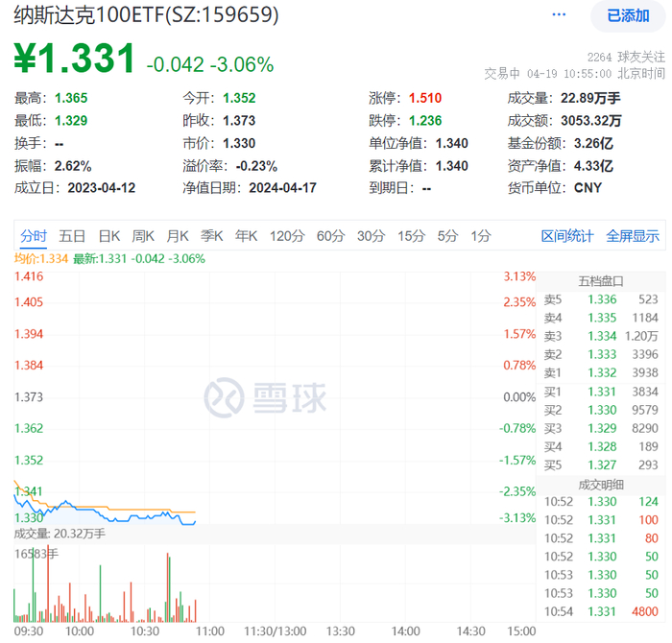The height and width of the screenshot is (643, 672).
Task: Select the 月K chart tab
Action: 178,236
